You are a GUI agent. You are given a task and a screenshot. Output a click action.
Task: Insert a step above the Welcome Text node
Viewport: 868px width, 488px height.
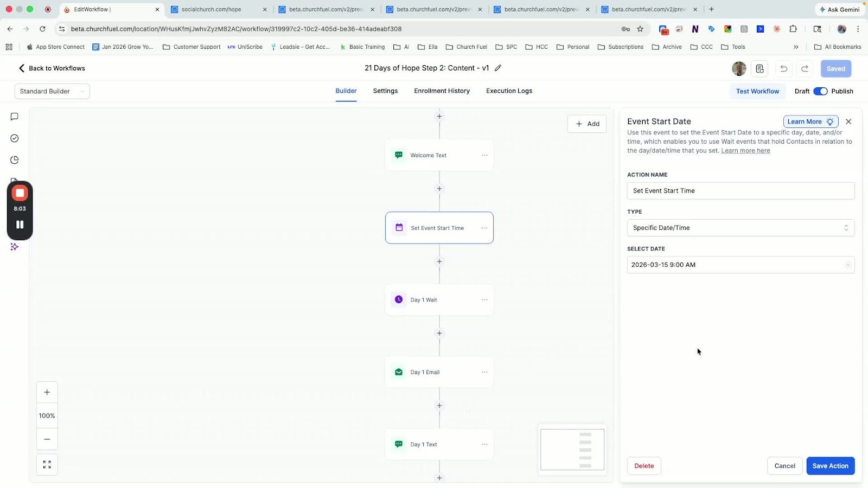pos(439,116)
